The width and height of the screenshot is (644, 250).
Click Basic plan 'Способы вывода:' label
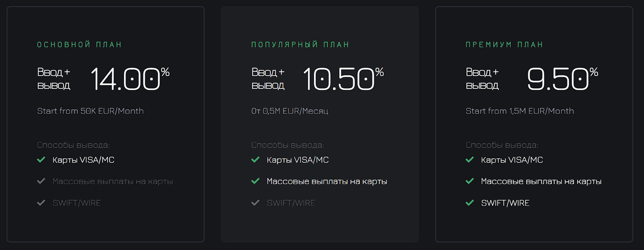[73, 145]
